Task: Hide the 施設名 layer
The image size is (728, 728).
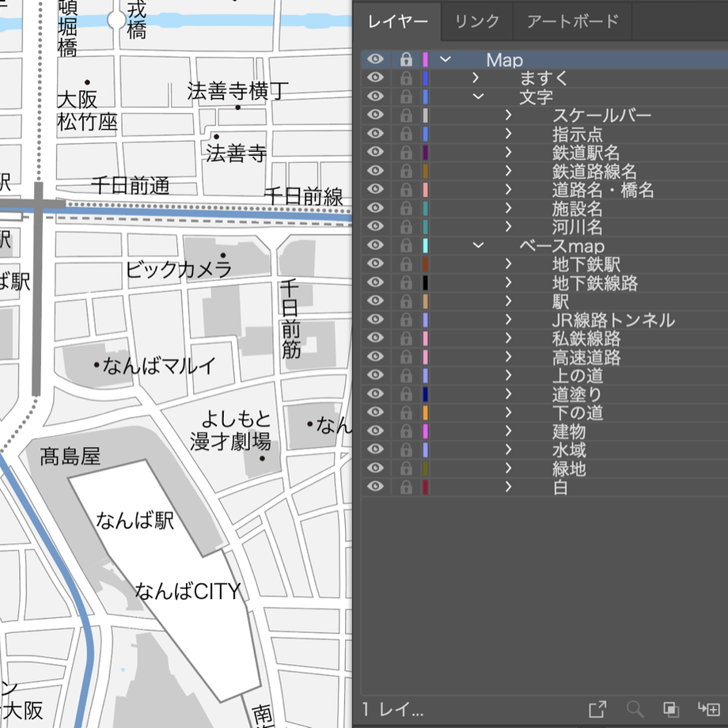Action: pyautogui.click(x=375, y=207)
